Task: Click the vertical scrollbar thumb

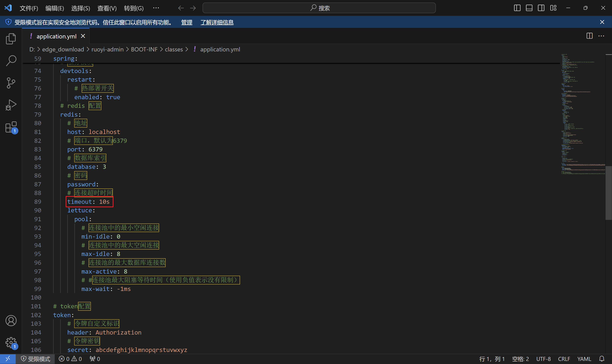Action: click(609, 193)
